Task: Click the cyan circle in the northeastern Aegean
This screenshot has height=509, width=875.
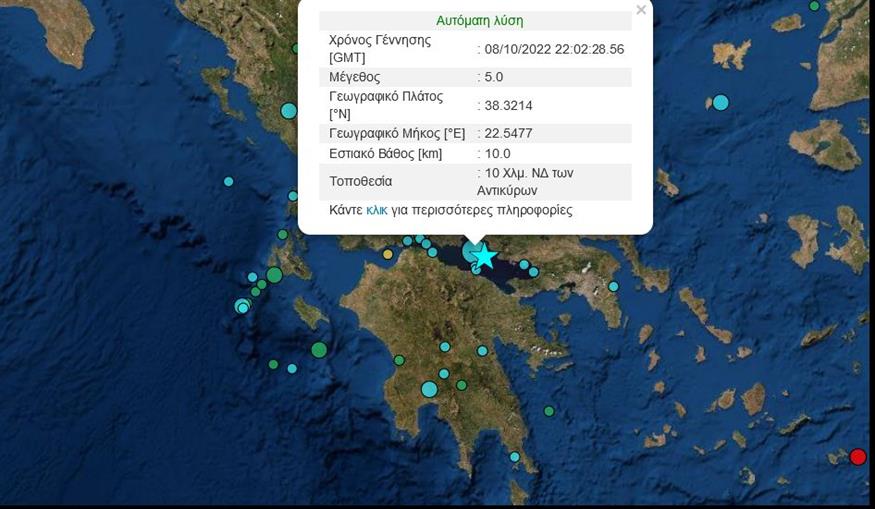Action: click(720, 102)
